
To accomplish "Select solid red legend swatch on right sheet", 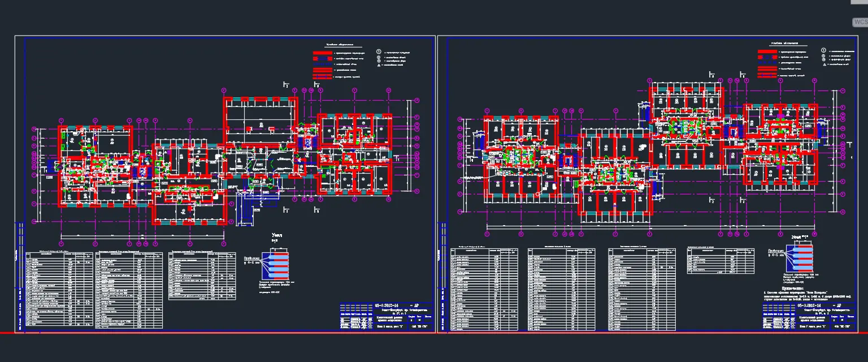I will click(767, 52).
